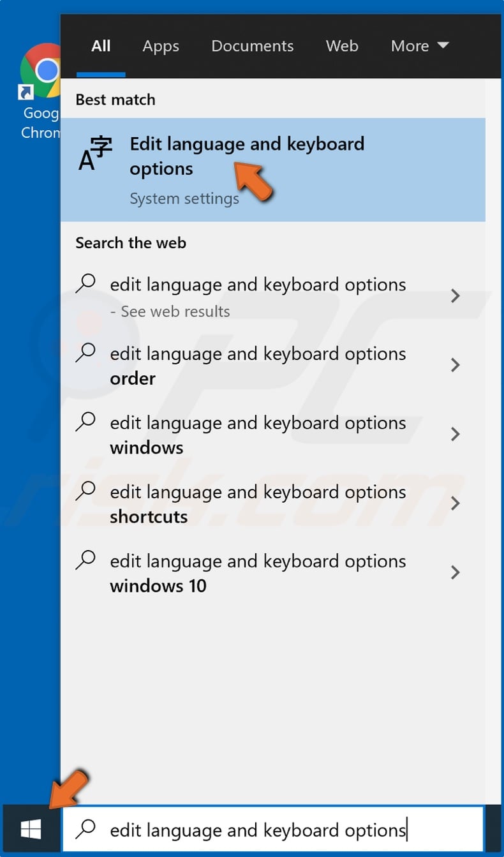Select the All filter tab

point(100,45)
